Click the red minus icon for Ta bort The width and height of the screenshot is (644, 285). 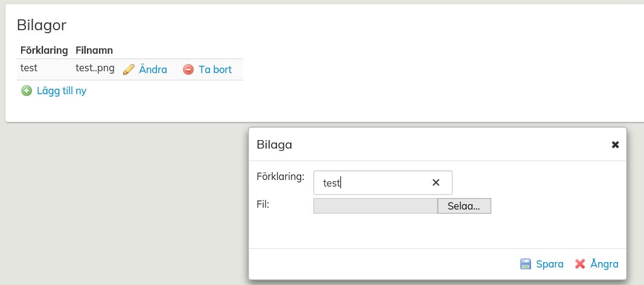tap(188, 69)
